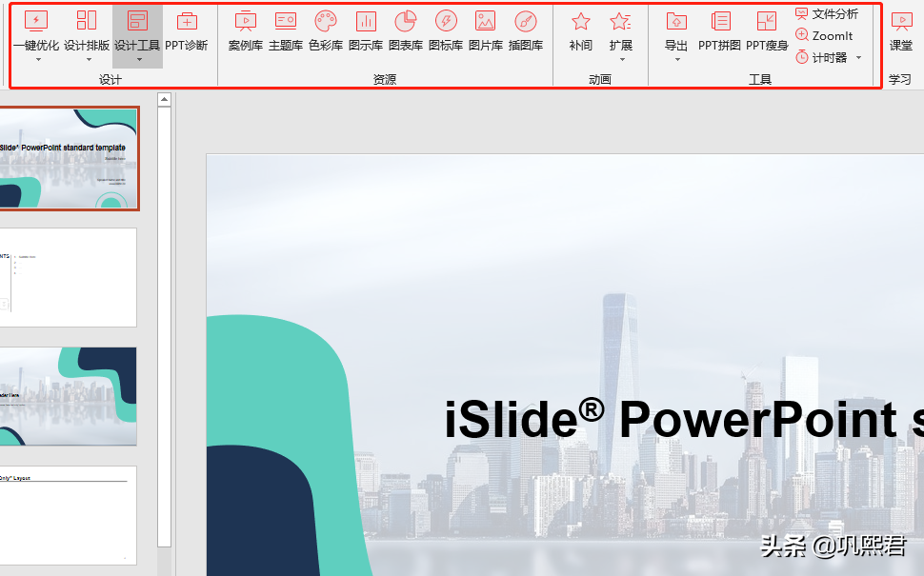The image size is (924, 576).
Task: Select the 设计工具 design tools icon
Action: (137, 21)
